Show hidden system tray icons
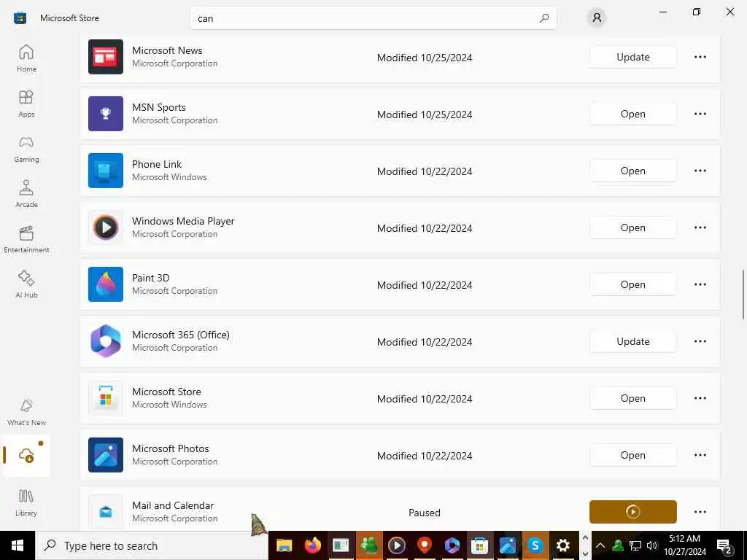 [600, 545]
